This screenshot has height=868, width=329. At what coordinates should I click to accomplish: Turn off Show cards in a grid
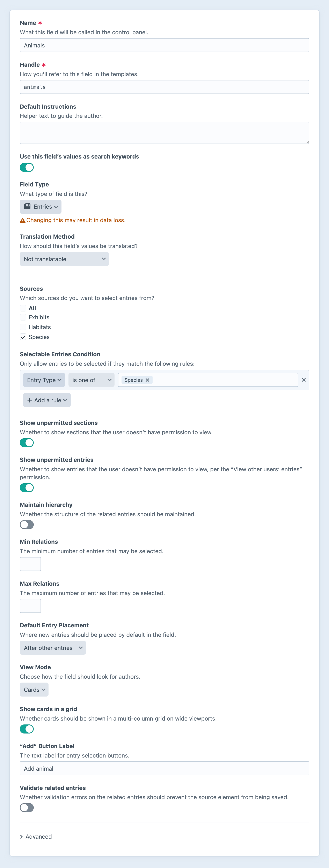[27, 729]
